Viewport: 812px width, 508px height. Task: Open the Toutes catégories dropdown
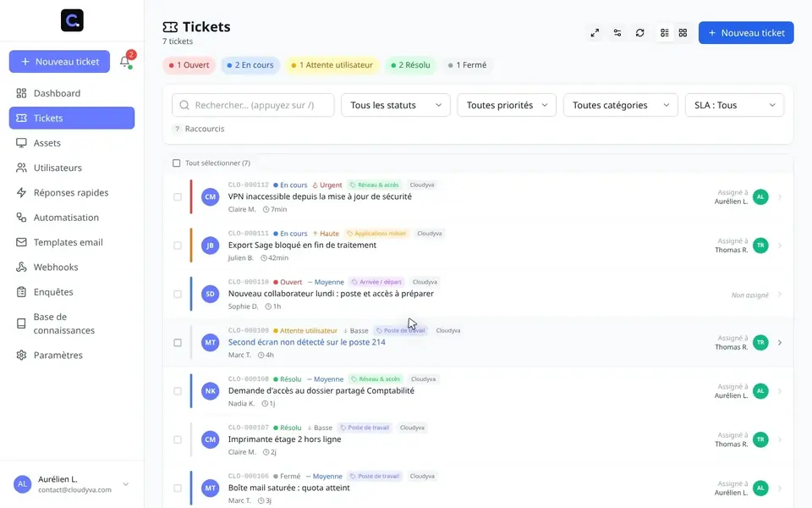tap(620, 105)
